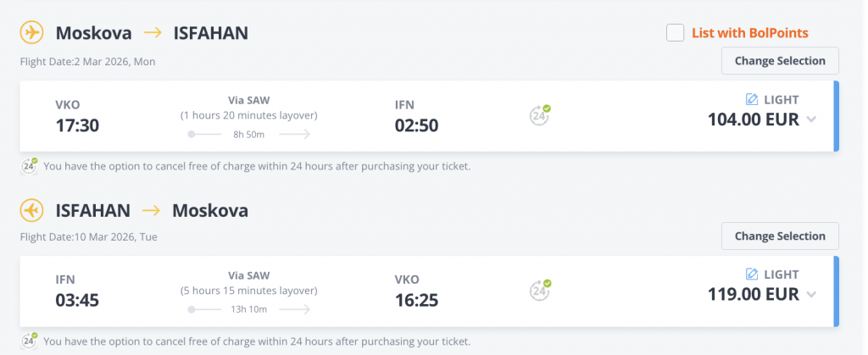Viewport: 868px width, 355px height.
Task: Click the List with BolPoints label
Action: coord(750,33)
